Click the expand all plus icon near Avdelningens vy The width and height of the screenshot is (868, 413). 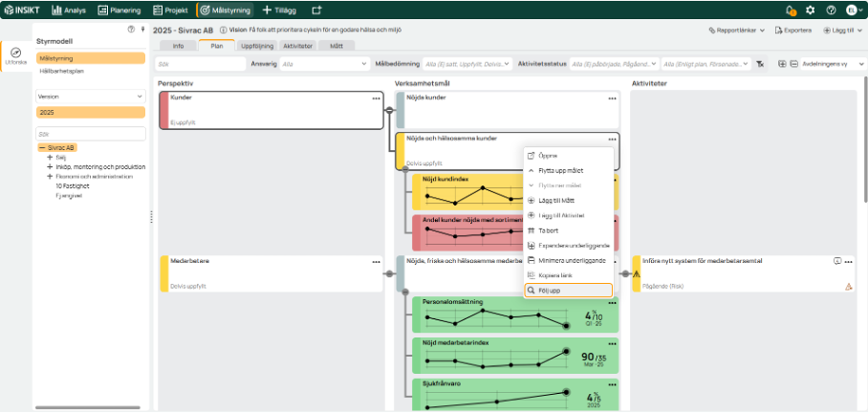coord(782,64)
